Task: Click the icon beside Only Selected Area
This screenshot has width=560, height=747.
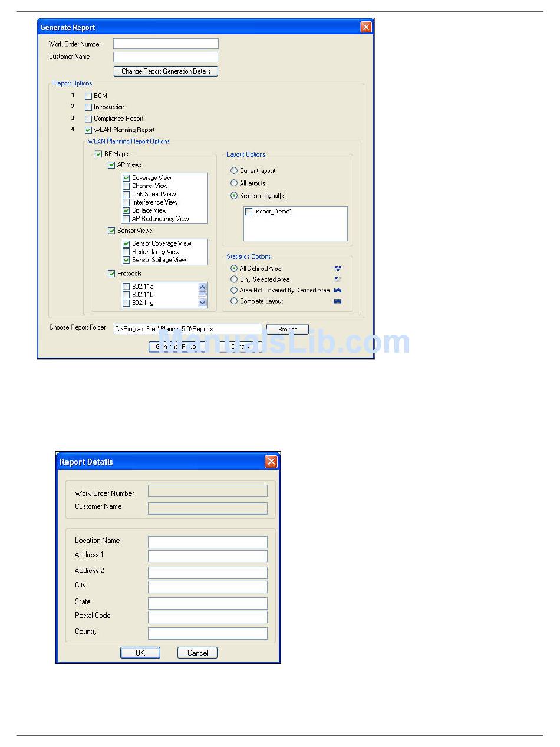Action: pos(338,279)
